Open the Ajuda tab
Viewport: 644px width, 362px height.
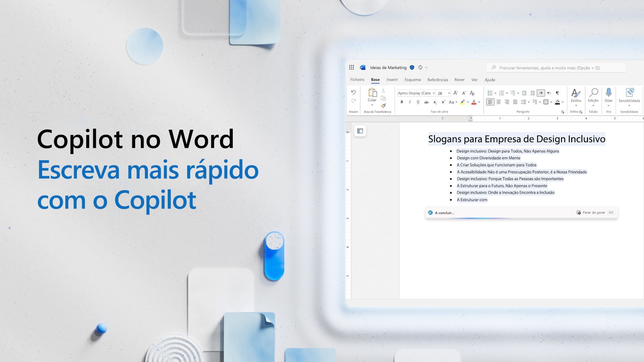pos(490,80)
